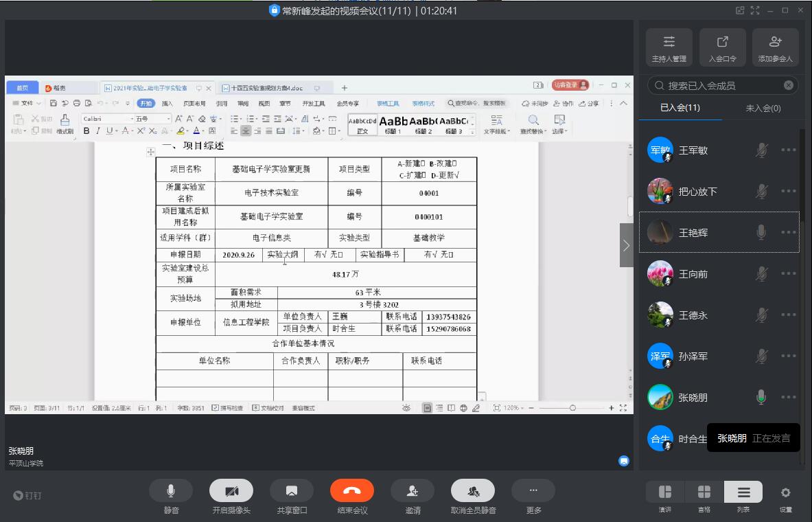Viewport: 812px width, 522px height.
Task: Click the invite participants icon
Action: (413, 491)
